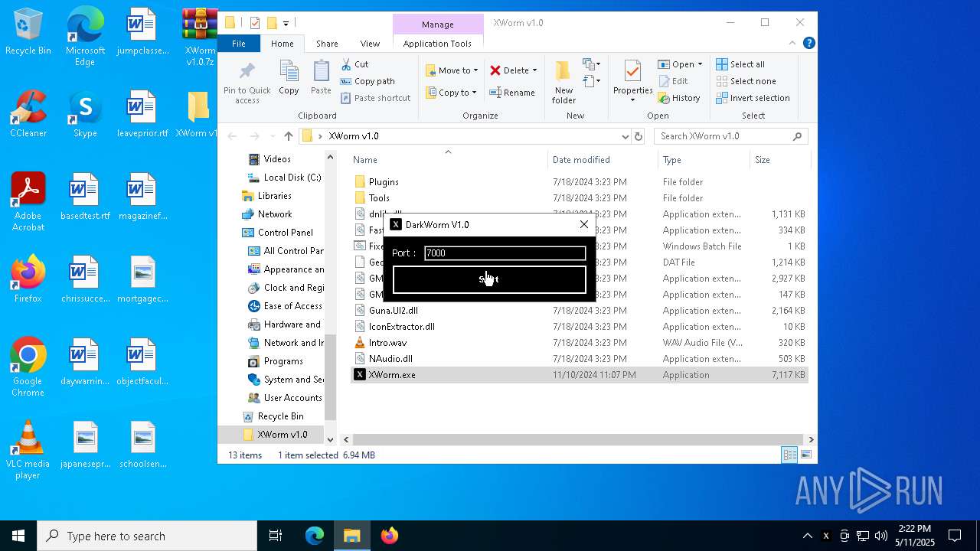
Task: Select the CCleaner desktop icon
Action: point(28,115)
